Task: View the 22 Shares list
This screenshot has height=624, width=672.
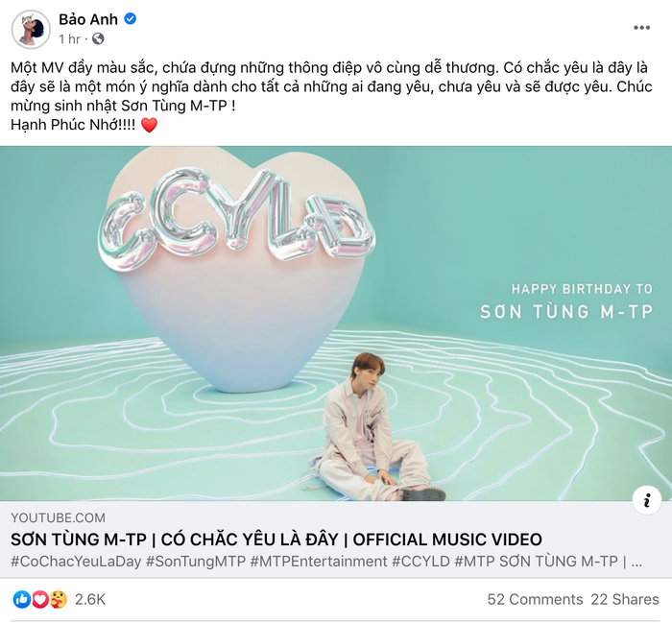Action: (625, 599)
